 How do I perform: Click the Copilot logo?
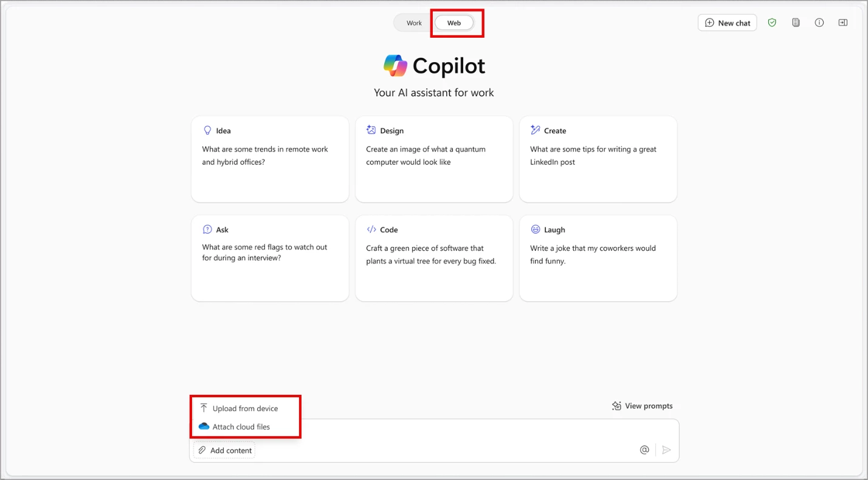pyautogui.click(x=395, y=66)
